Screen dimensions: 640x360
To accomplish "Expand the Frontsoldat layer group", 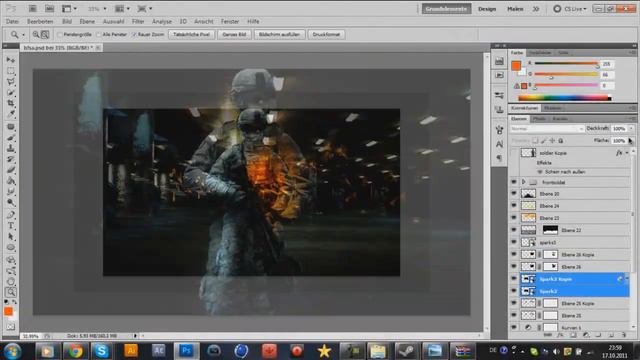I will (524, 182).
